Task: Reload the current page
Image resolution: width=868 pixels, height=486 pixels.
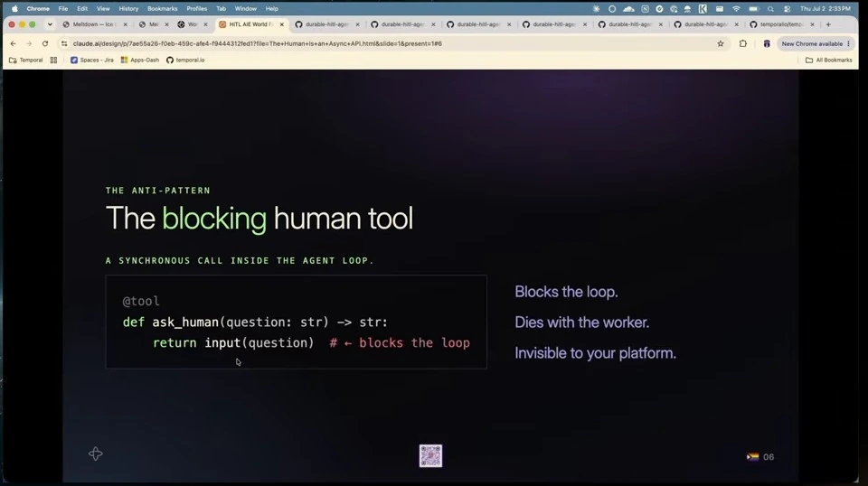Action: tap(45, 43)
